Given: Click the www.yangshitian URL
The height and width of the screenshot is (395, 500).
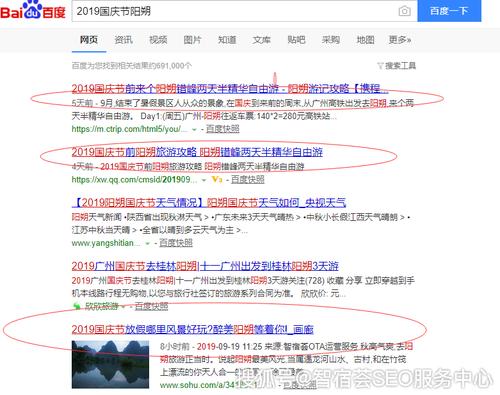Looking at the screenshot, I should coord(106,243).
